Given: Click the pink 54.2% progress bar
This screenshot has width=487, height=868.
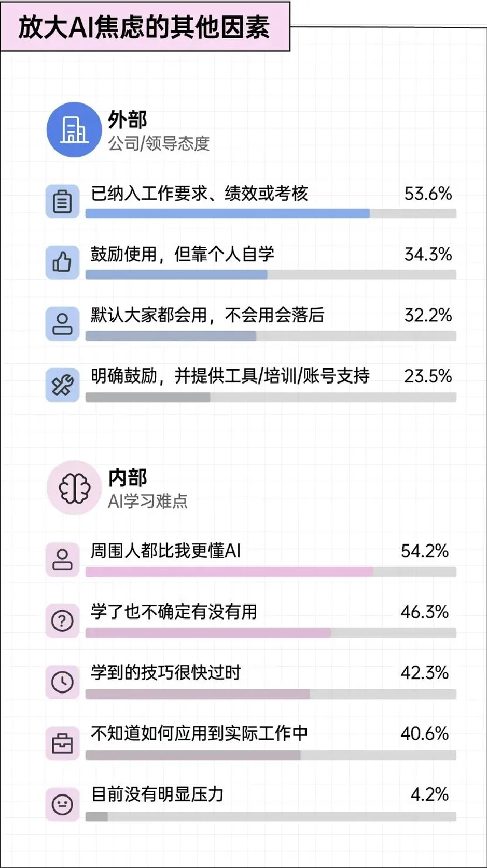Looking at the screenshot, I should click(x=271, y=571).
